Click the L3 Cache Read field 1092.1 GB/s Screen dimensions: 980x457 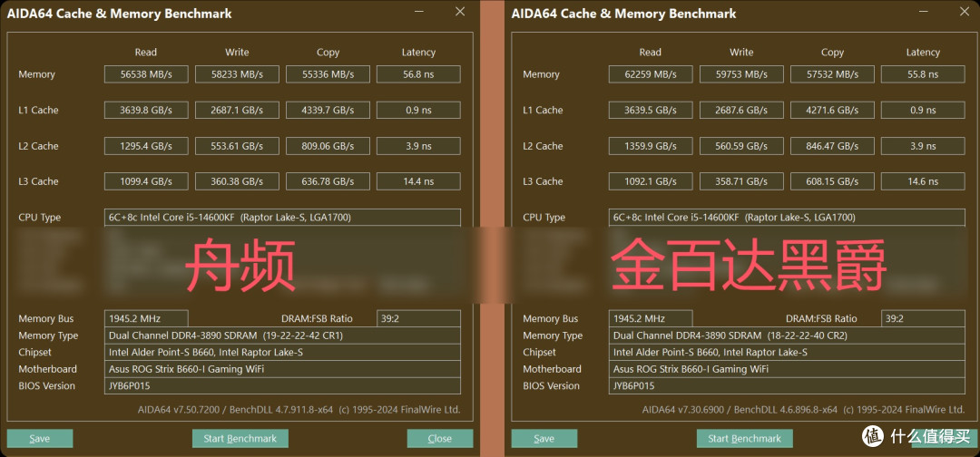click(651, 181)
